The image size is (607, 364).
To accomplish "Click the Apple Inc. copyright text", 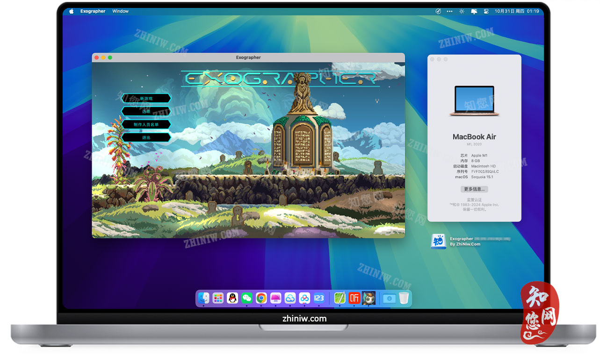I will pyautogui.click(x=475, y=205).
